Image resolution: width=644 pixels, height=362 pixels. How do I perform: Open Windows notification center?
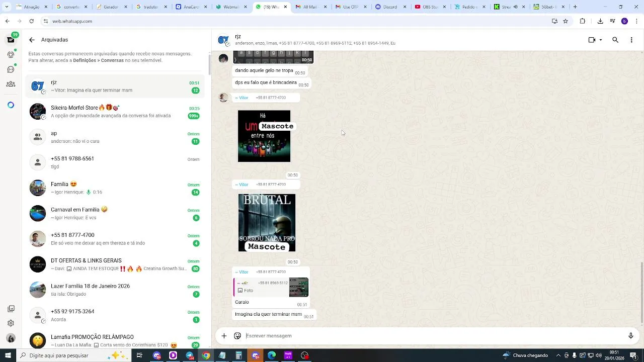[633, 355]
